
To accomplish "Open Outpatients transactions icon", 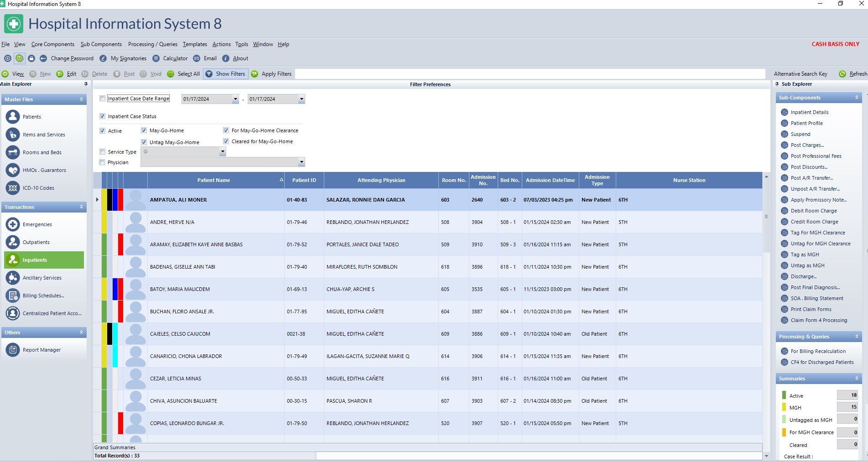I will tap(13, 242).
